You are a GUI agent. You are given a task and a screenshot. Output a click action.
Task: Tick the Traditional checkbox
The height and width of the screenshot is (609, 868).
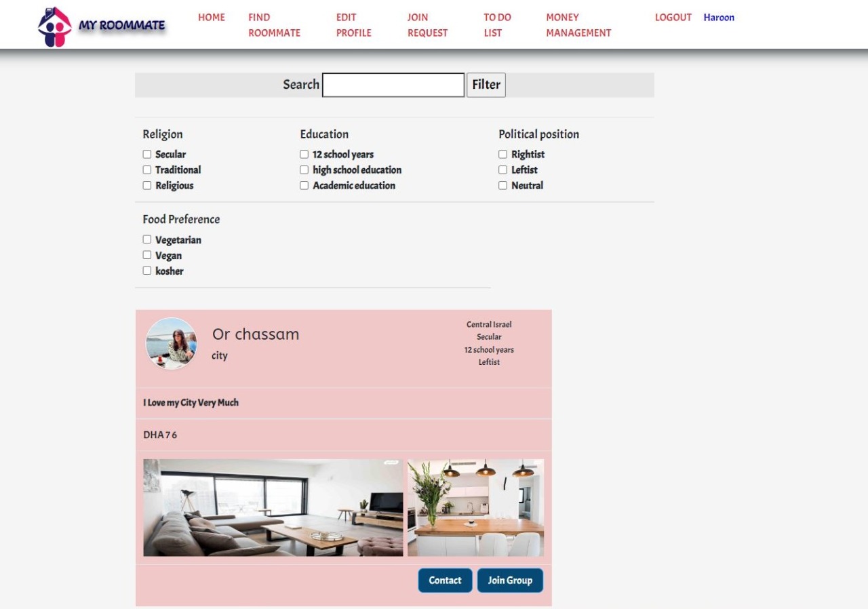[147, 170]
